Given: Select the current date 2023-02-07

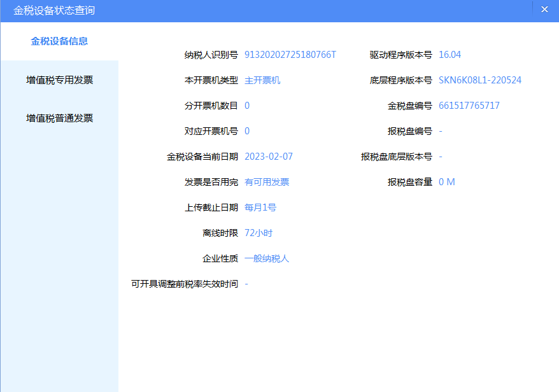Looking at the screenshot, I should pyautogui.click(x=269, y=157).
